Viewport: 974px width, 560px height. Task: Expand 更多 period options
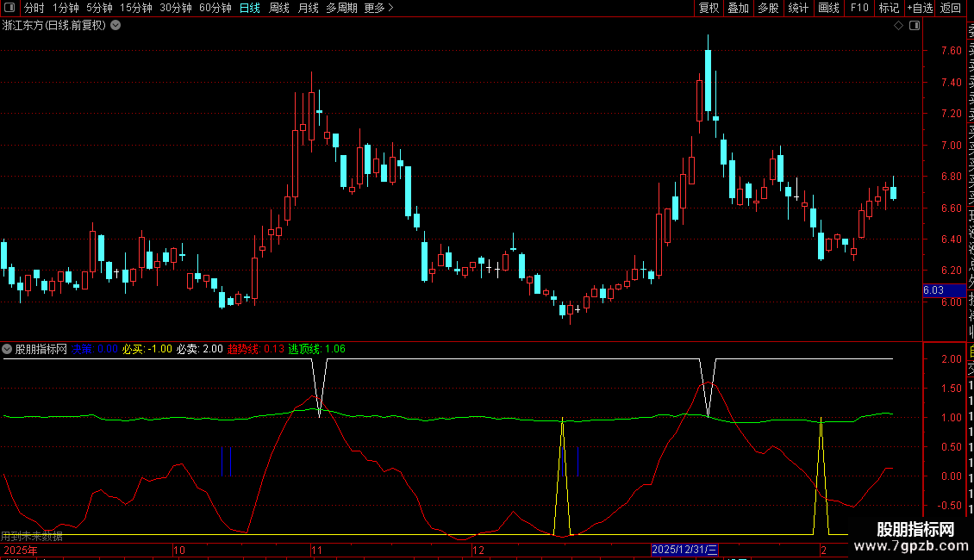point(378,8)
